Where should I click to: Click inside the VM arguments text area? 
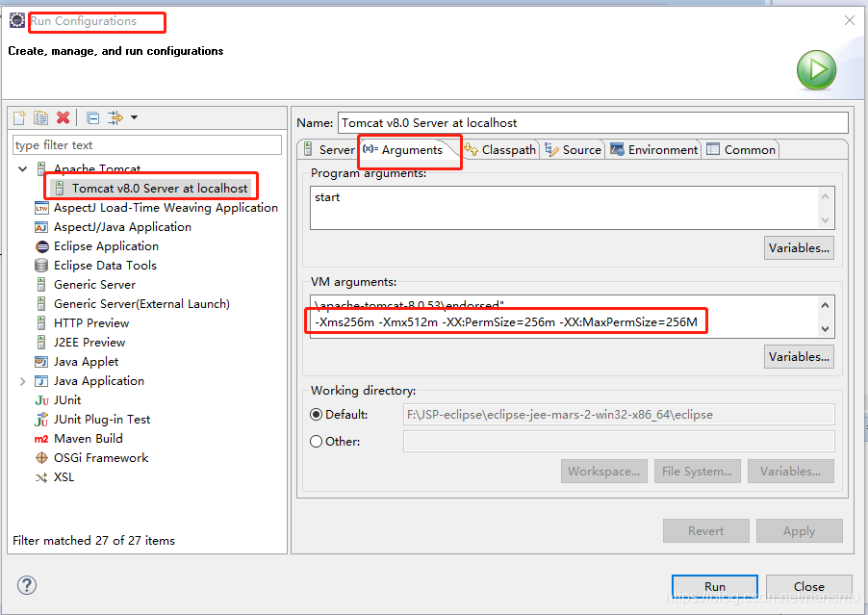[x=565, y=317]
